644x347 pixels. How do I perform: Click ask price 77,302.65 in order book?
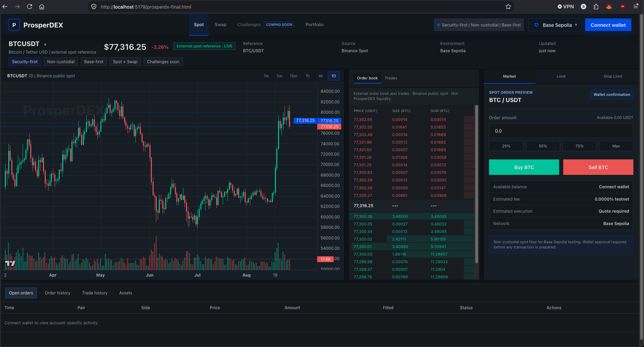pos(363,120)
